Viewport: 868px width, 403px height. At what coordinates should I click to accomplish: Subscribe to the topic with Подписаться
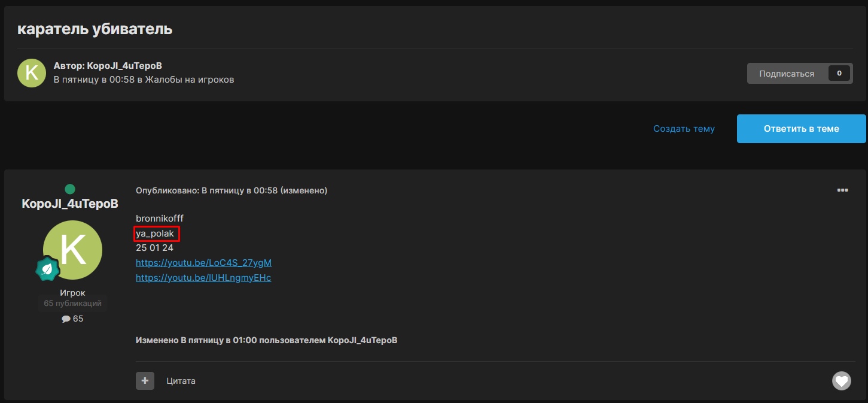click(786, 74)
